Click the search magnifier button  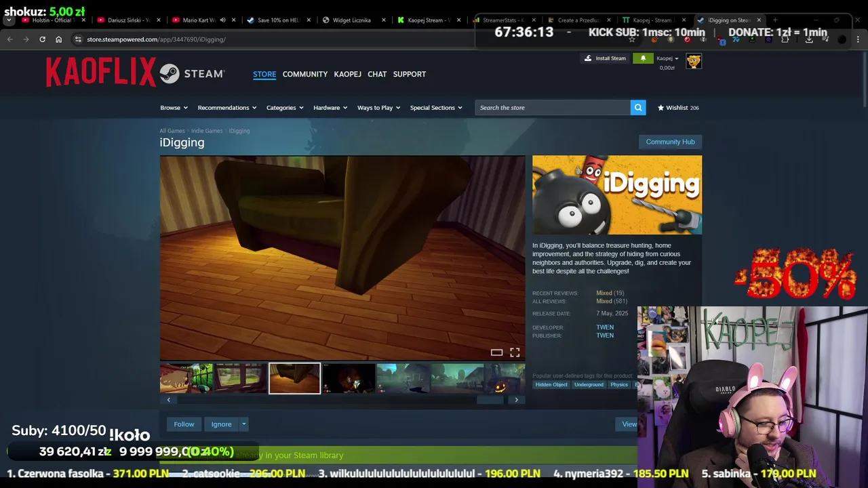click(638, 108)
